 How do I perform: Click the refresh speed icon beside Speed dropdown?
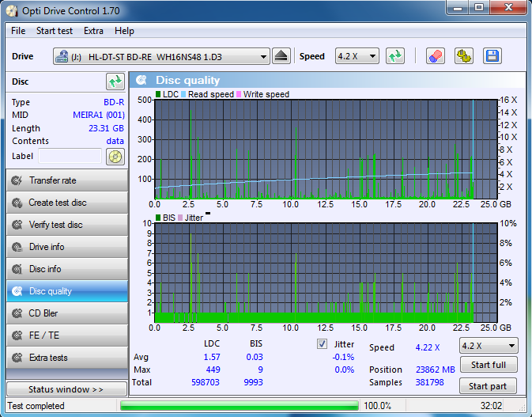tap(395, 56)
